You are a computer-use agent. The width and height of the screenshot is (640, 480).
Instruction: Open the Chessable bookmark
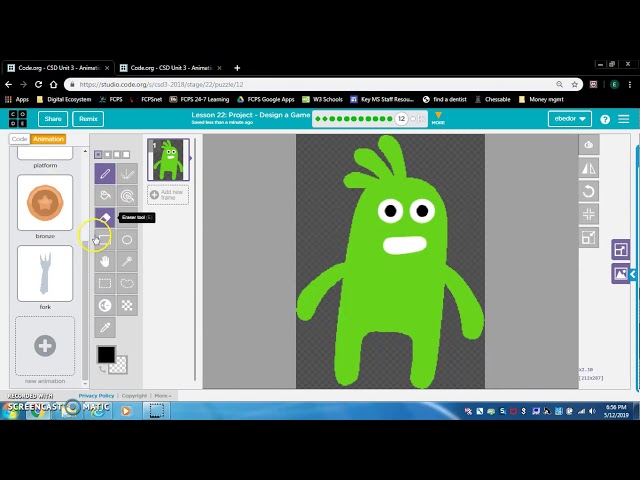point(492,99)
